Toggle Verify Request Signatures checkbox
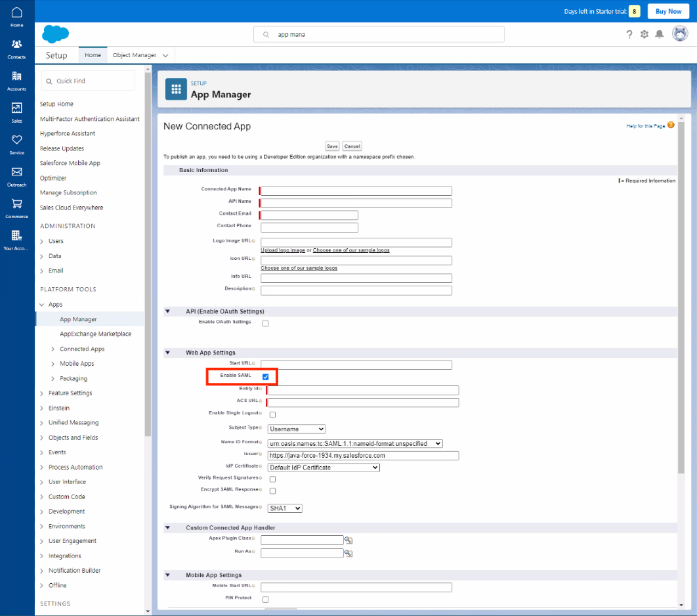Image resolution: width=697 pixels, height=616 pixels. click(272, 479)
